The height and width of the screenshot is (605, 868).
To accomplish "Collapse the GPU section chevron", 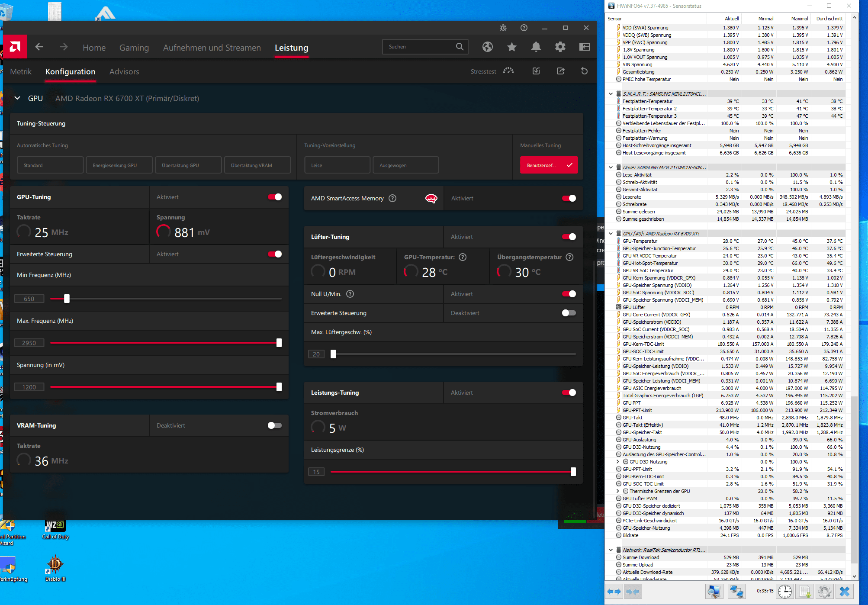I will (17, 98).
